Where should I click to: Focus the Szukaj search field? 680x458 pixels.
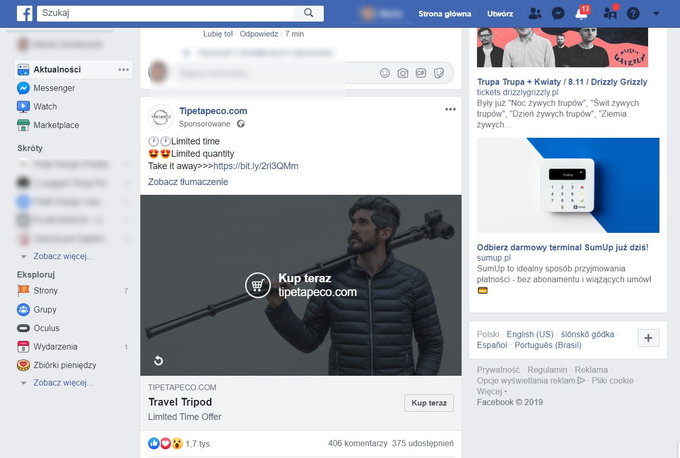(x=166, y=13)
